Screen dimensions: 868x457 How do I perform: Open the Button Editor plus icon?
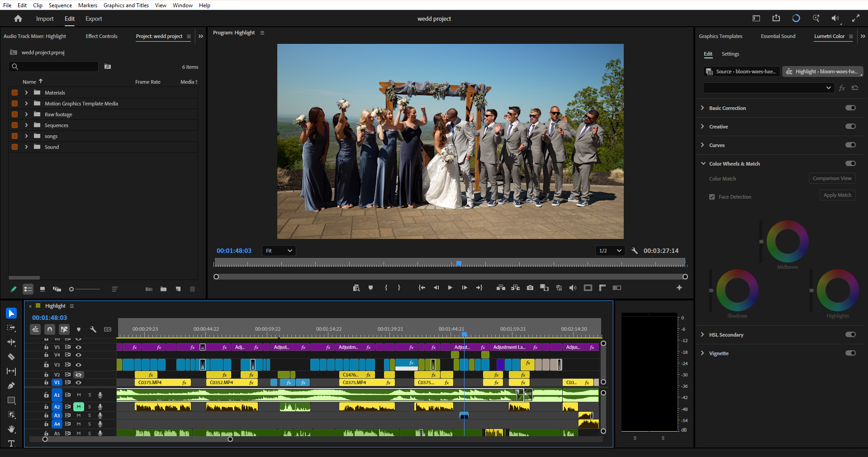point(679,288)
